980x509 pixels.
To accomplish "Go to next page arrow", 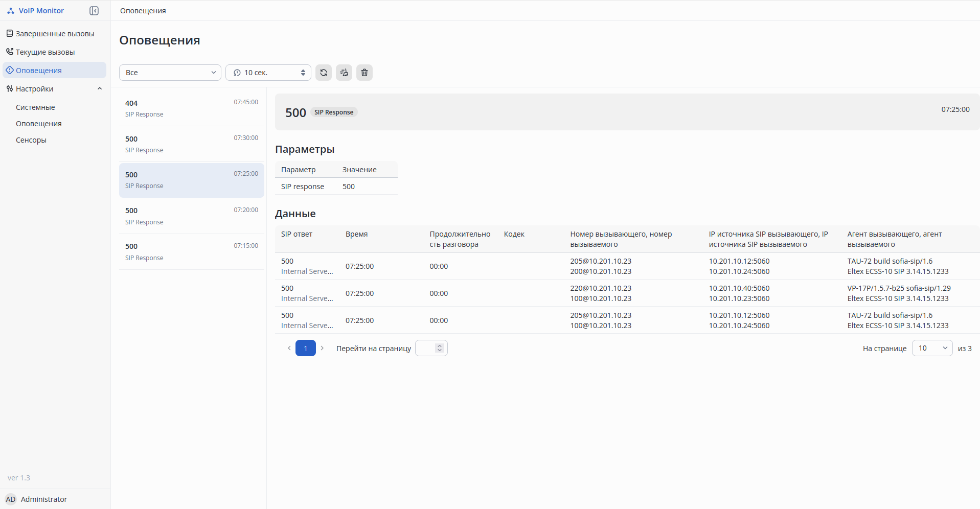I will [322, 348].
